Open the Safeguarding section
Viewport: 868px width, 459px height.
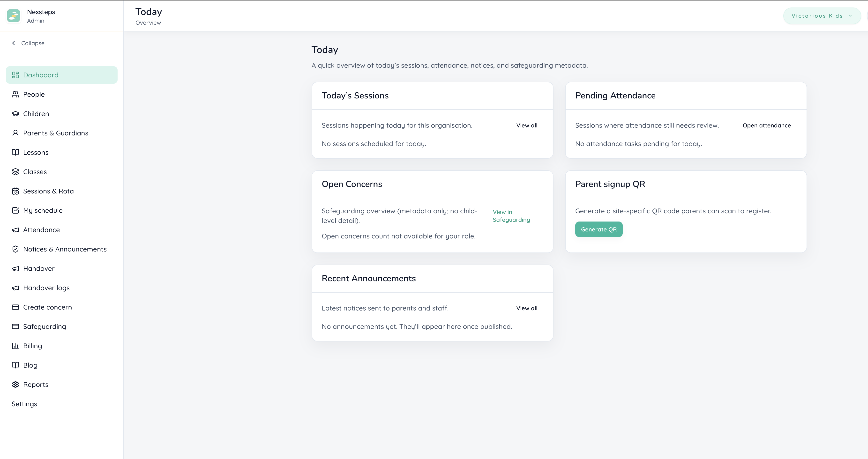(62, 327)
